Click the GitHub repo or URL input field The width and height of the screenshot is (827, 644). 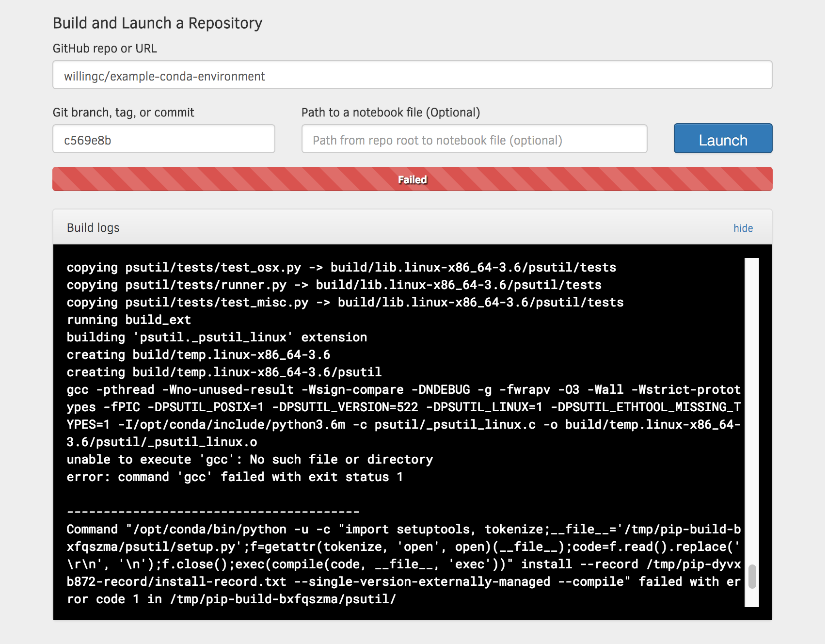coord(412,75)
